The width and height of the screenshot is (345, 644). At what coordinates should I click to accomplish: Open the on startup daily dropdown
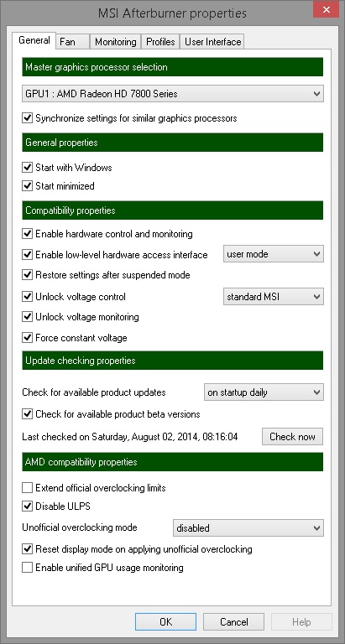point(264,392)
